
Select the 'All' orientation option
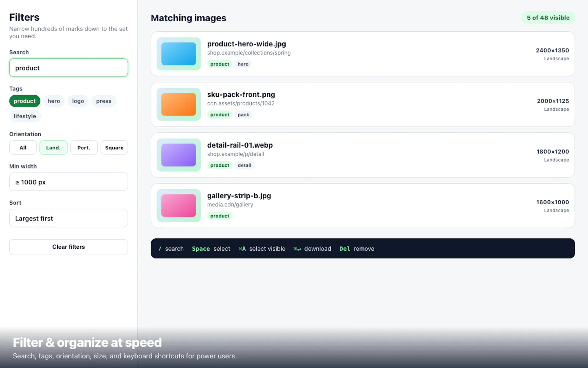tap(23, 148)
